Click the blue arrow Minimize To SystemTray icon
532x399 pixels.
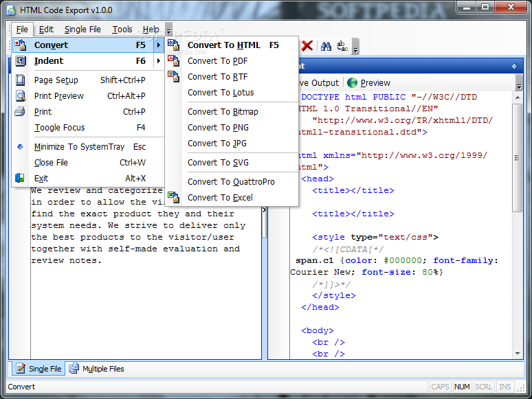pyautogui.click(x=21, y=147)
